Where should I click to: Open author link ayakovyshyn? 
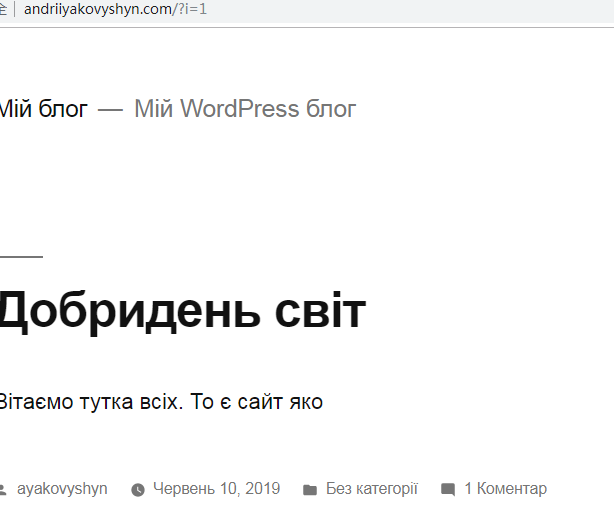point(62,489)
